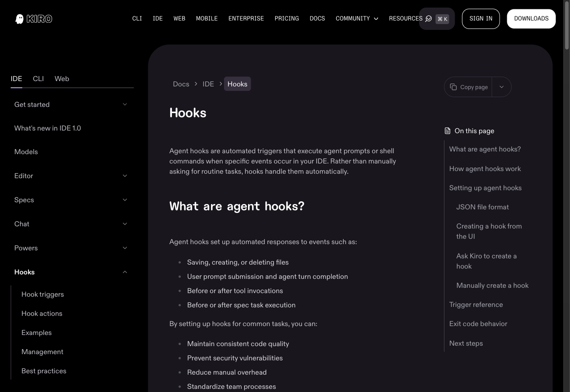Jump to Trigger reference section
Image resolution: width=570 pixels, height=392 pixels.
[x=476, y=305]
